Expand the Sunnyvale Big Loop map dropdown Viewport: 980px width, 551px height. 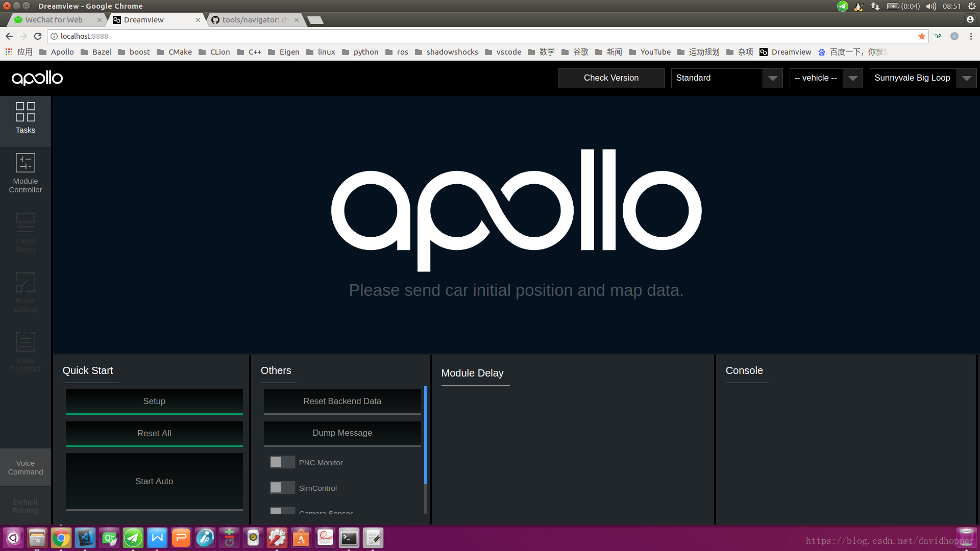point(966,78)
